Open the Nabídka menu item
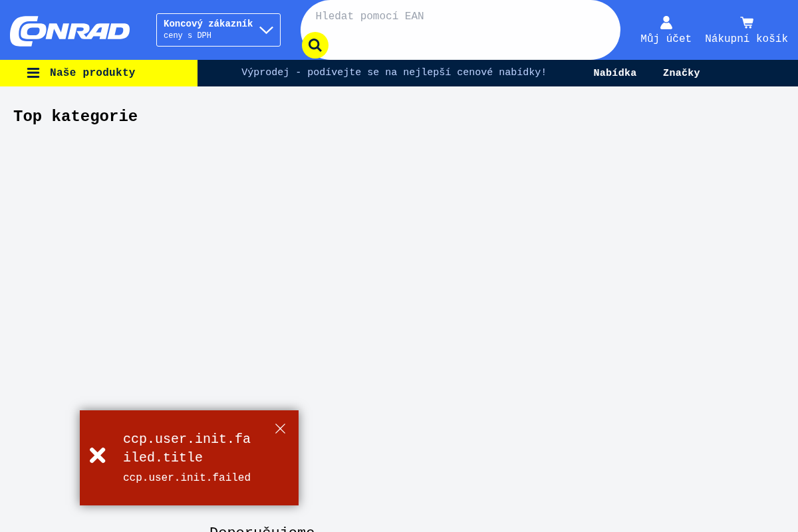This screenshot has height=532, width=798. pyautogui.click(x=615, y=73)
